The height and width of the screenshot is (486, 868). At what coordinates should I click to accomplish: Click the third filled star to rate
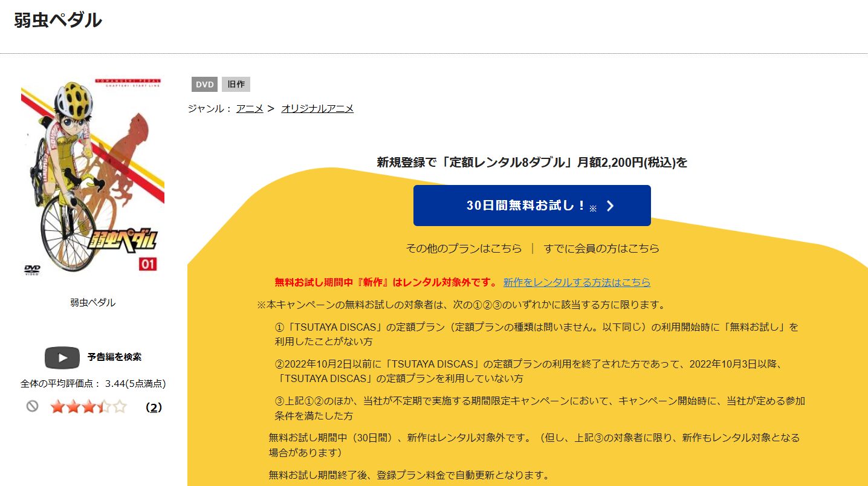89,406
